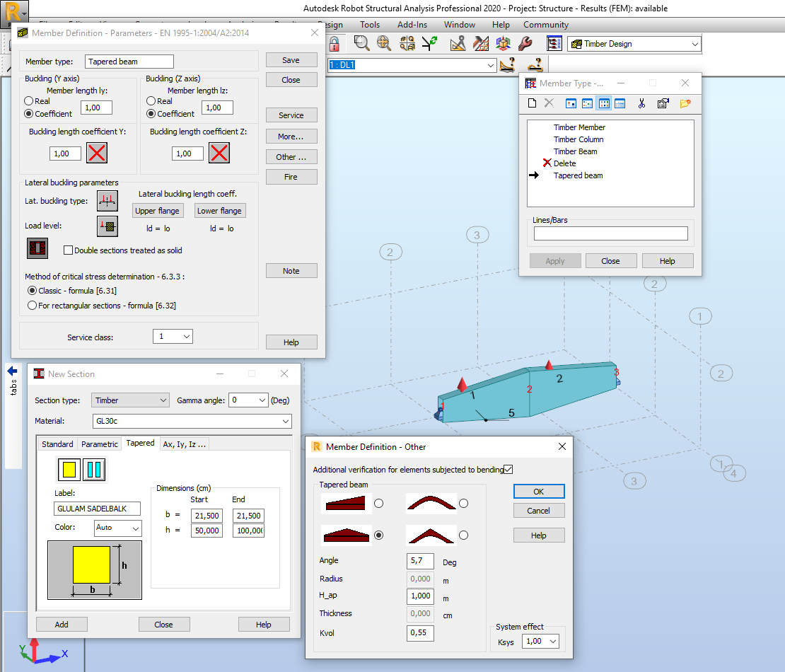Open the Section type Timber dropdown
This screenshot has height=672, width=785.
coord(130,400)
